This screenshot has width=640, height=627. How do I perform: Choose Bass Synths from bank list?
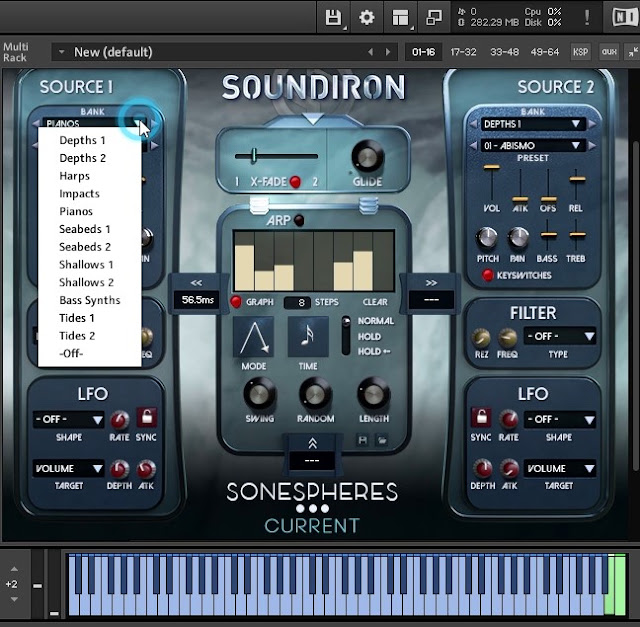click(90, 300)
